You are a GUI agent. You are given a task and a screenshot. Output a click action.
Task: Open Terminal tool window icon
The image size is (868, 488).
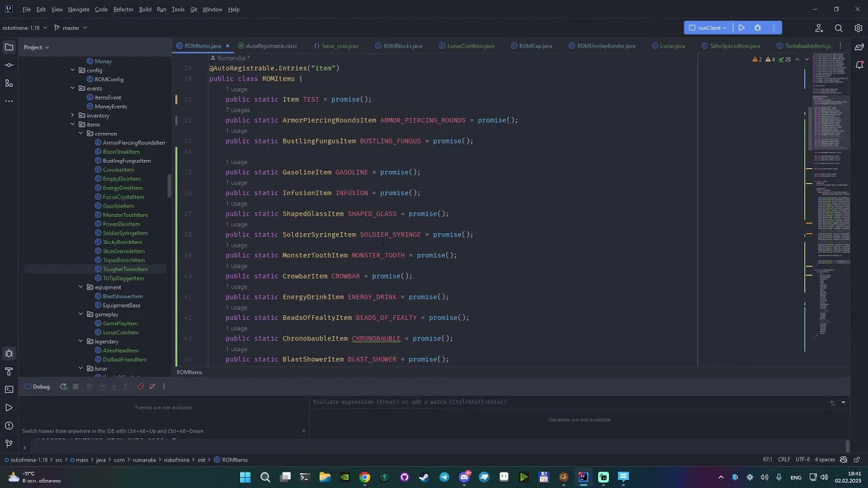tap(9, 390)
